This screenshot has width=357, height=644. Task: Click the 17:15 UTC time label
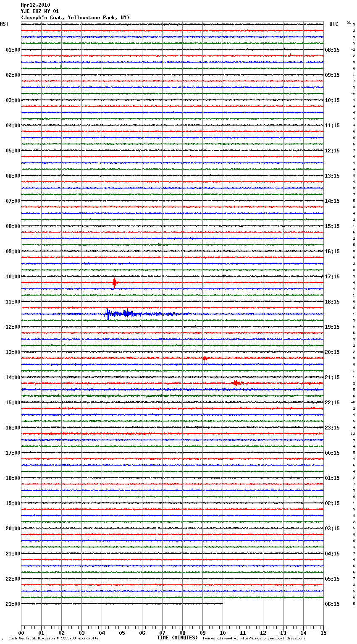332,277
